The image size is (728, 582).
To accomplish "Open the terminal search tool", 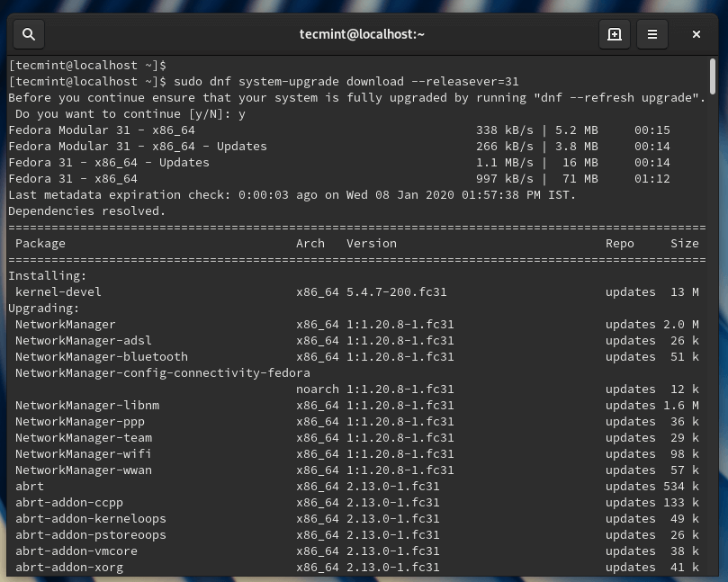I will pyautogui.click(x=29, y=34).
